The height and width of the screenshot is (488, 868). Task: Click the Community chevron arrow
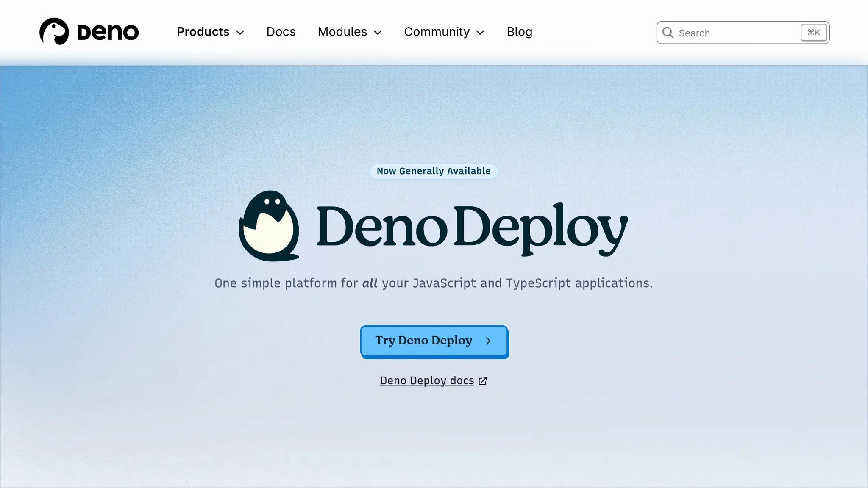(x=481, y=33)
